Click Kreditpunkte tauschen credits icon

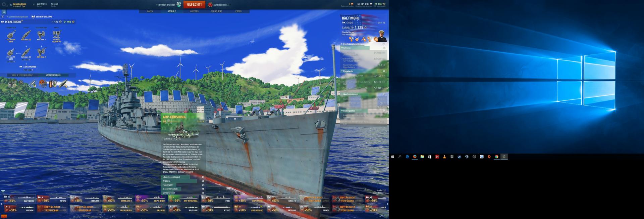[371, 4]
